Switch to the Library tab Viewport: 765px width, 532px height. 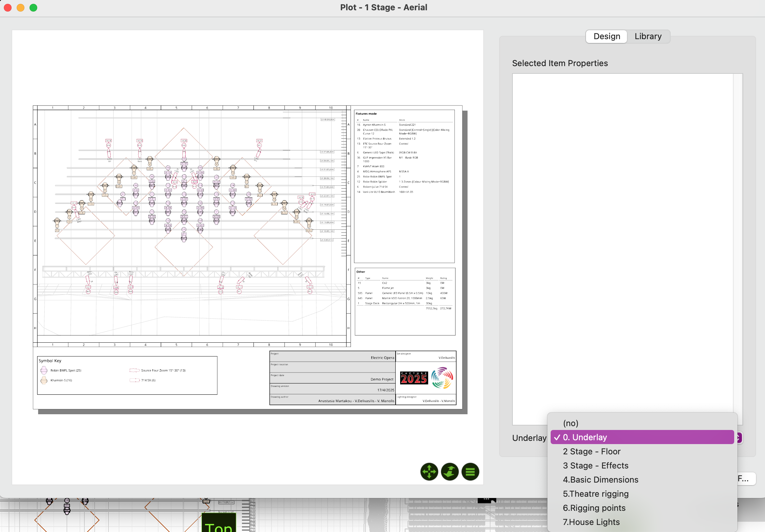click(648, 36)
